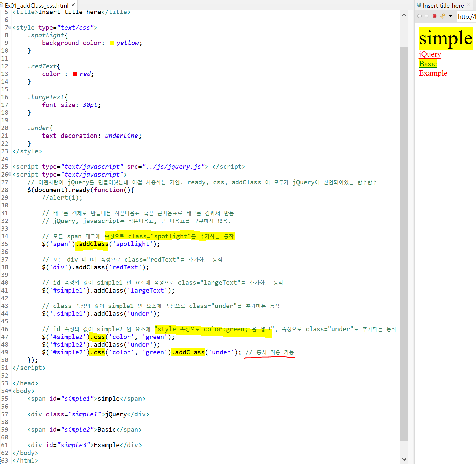Click highlighted .addClass on line 49

coord(188,352)
